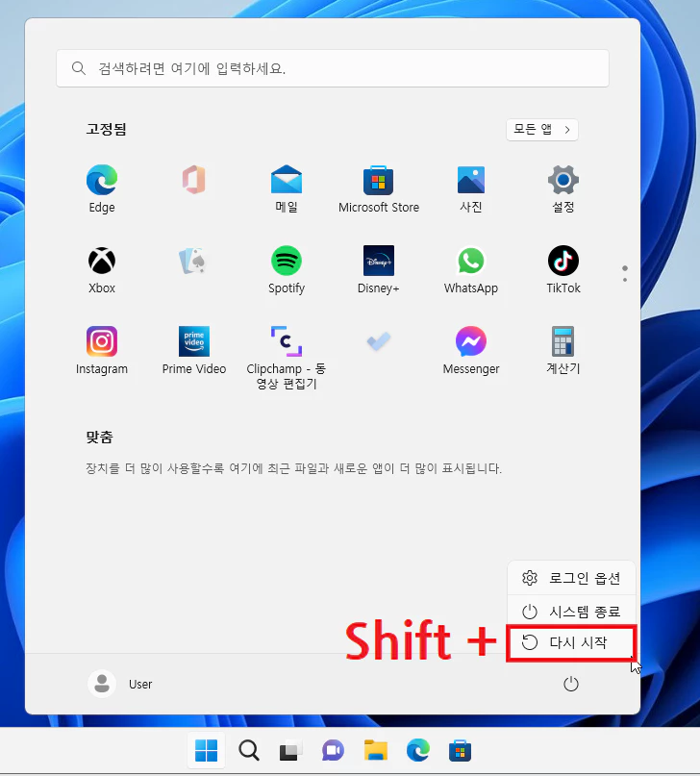Show 모든 앱 all apps list

542,130
